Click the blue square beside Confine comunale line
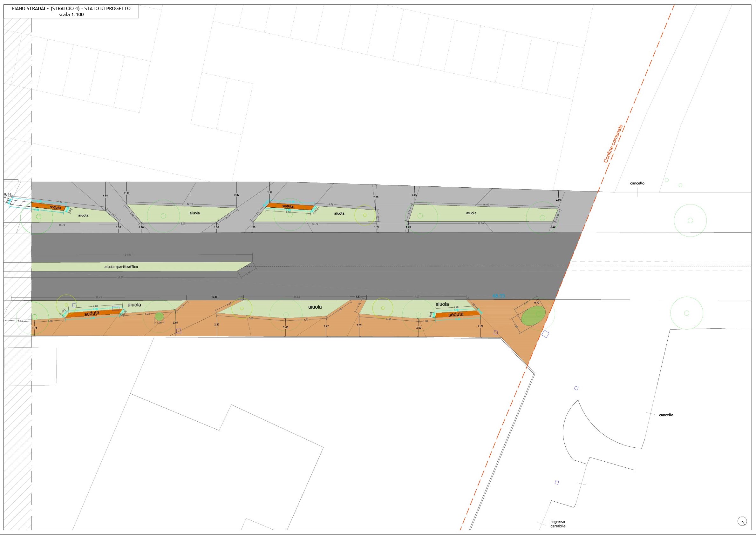Image resolution: width=756 pixels, height=535 pixels. [x=545, y=334]
